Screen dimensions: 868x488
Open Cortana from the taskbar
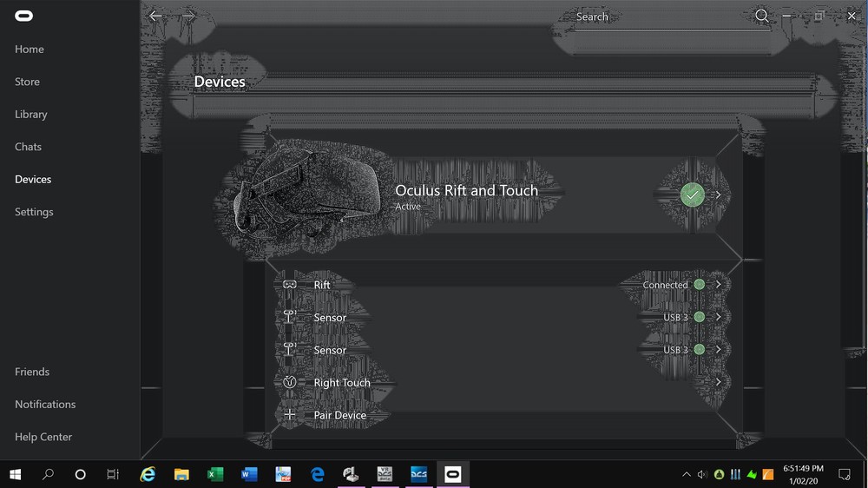[x=80, y=474]
